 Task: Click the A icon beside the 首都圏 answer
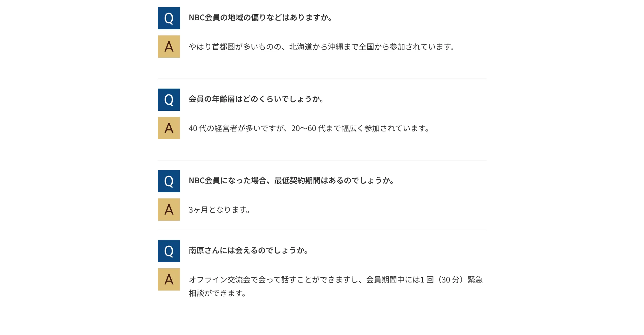(x=169, y=47)
